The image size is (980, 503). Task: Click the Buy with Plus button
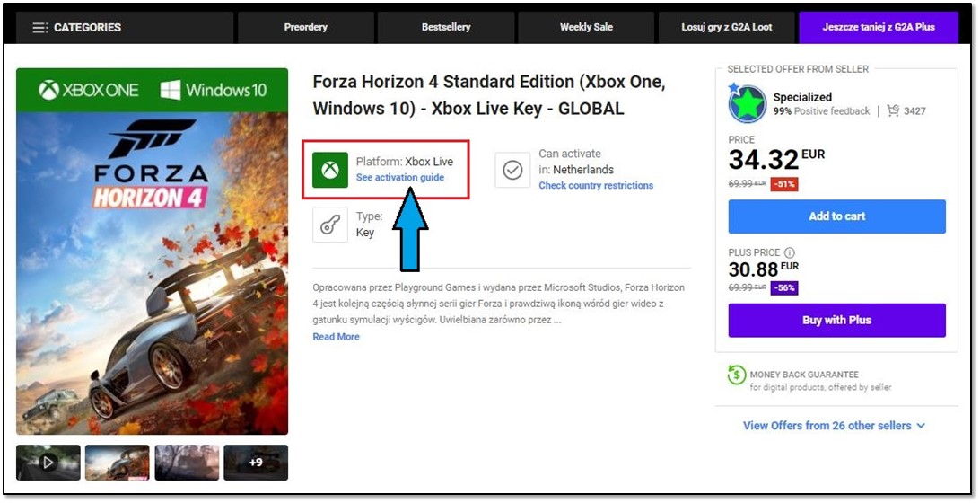click(x=837, y=321)
